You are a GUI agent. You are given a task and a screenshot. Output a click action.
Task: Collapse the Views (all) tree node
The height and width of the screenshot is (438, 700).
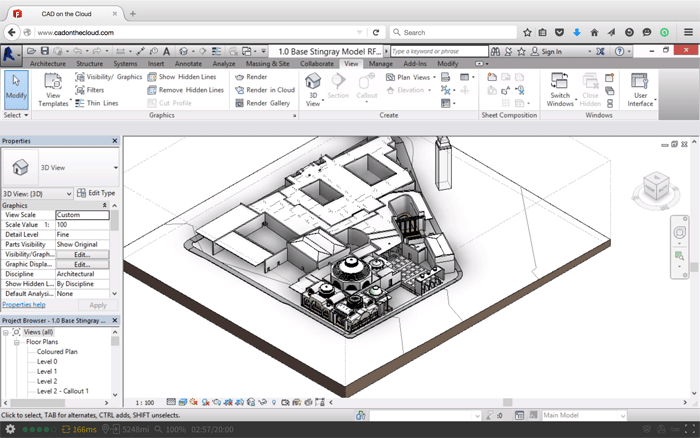pos(6,332)
